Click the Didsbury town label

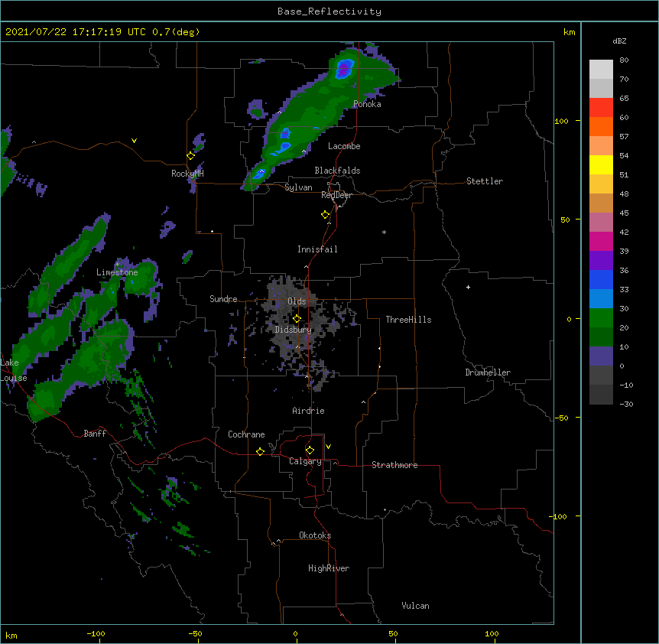click(x=294, y=330)
